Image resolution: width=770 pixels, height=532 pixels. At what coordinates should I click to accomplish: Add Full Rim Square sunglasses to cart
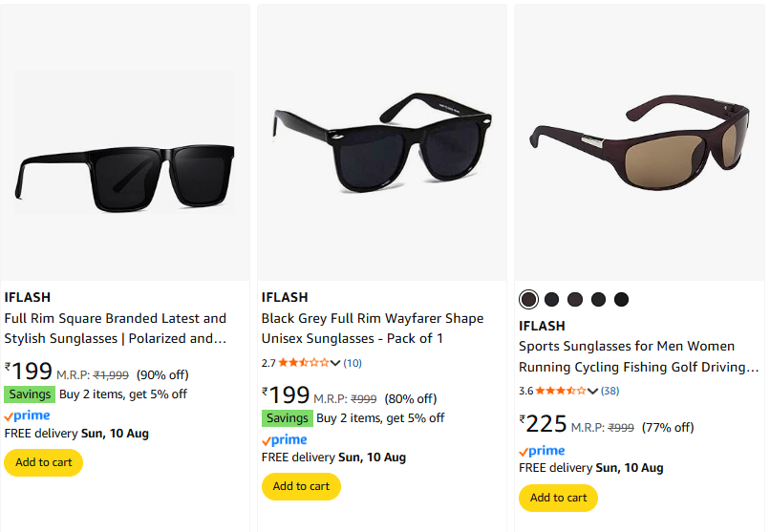click(x=44, y=462)
